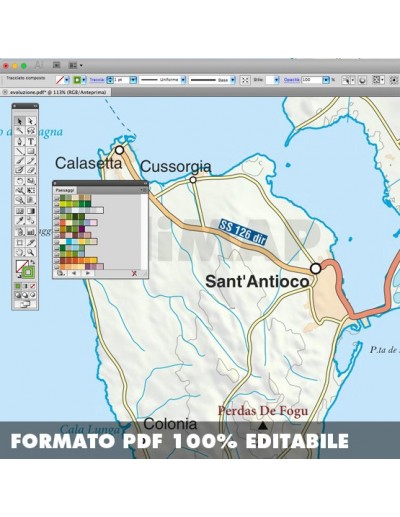Select the Width tool
This screenshot has width=400, height=517.
(x=20, y=190)
